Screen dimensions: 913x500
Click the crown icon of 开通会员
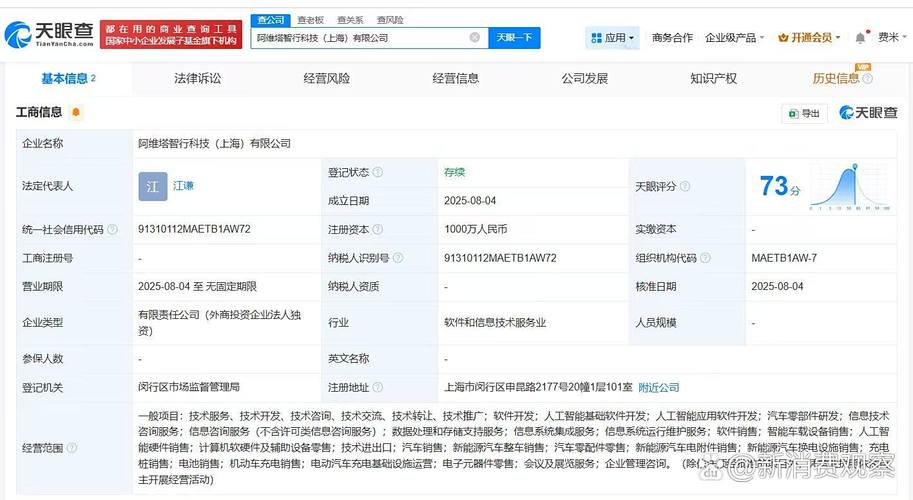(x=783, y=38)
